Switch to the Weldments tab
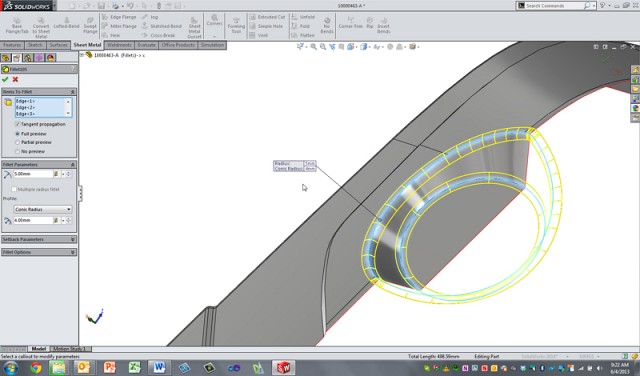Viewport: 640px width, 376px height. pyautogui.click(x=119, y=45)
